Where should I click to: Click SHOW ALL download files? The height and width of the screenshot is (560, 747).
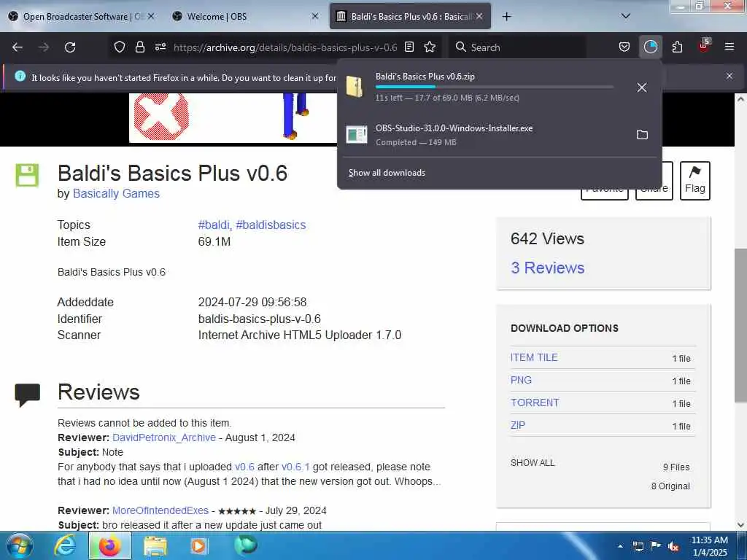pos(533,463)
